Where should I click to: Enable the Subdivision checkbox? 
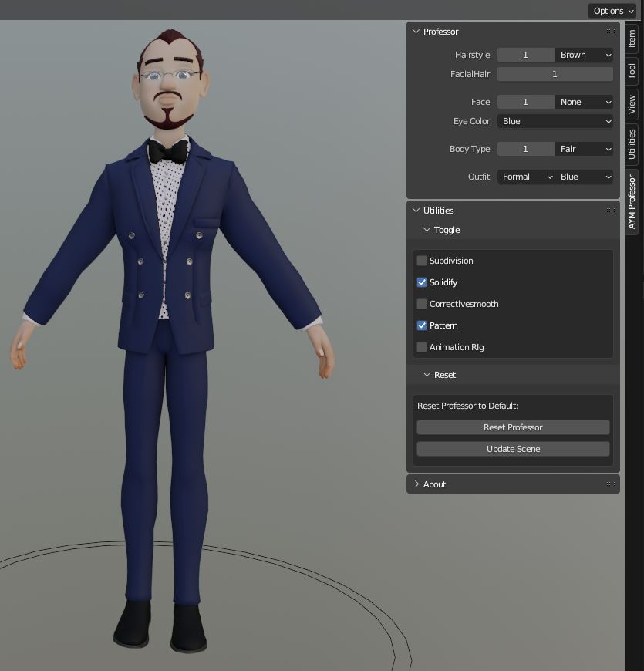(422, 261)
